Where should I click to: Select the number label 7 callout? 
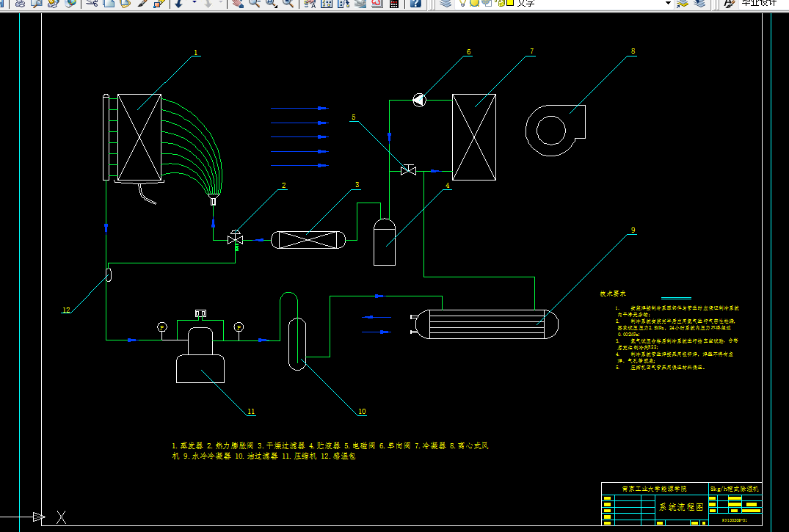coord(532,51)
